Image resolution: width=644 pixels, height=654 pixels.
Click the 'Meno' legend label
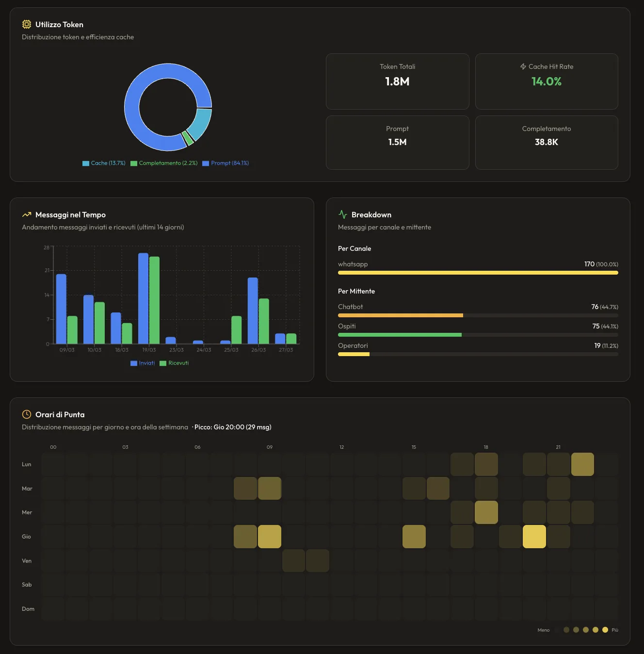[x=544, y=630]
